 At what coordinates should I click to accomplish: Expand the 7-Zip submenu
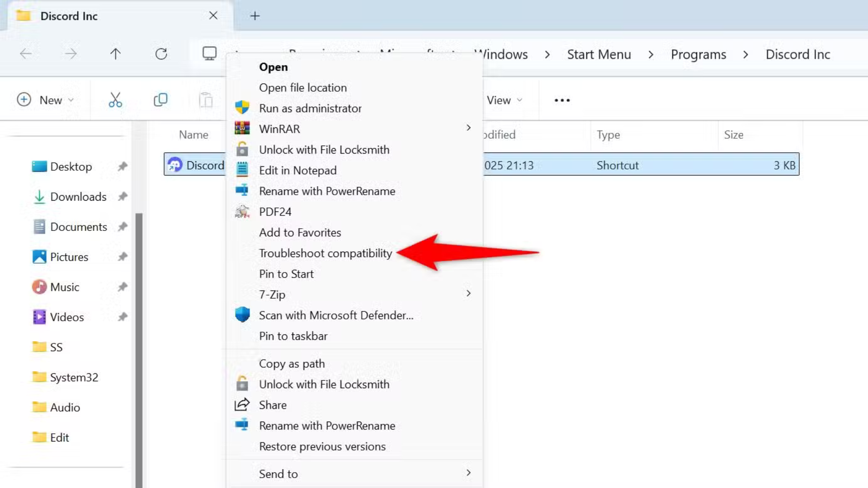click(468, 294)
